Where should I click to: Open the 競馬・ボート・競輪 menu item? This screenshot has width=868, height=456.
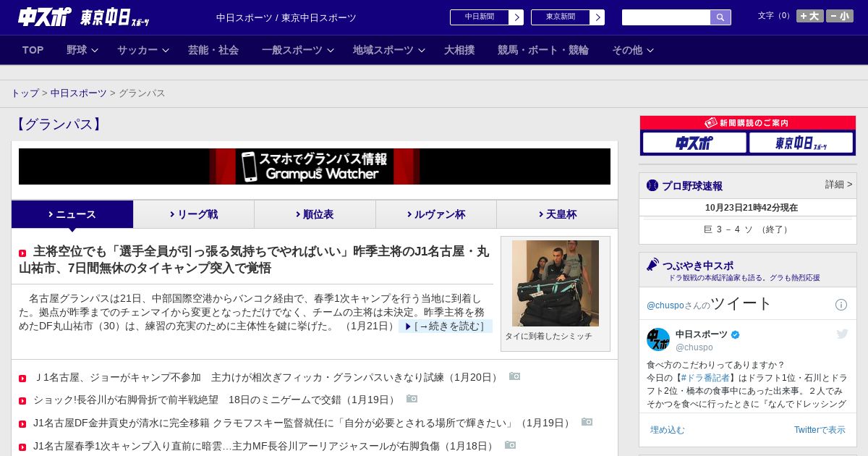[543, 50]
